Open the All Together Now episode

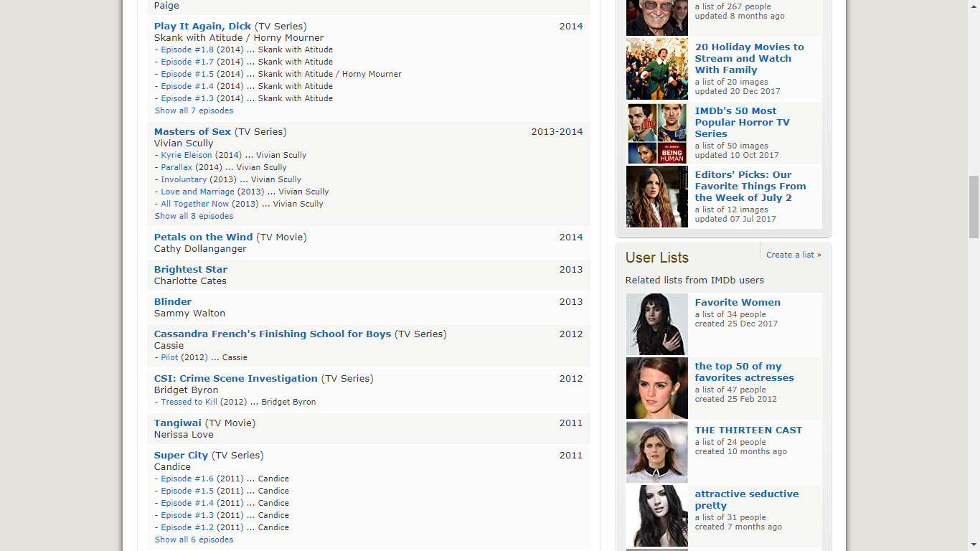[x=194, y=204]
